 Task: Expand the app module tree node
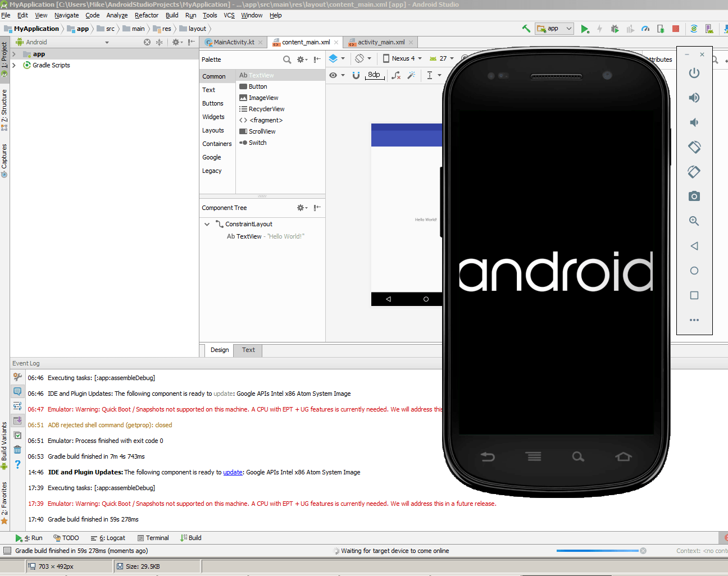[x=14, y=54]
